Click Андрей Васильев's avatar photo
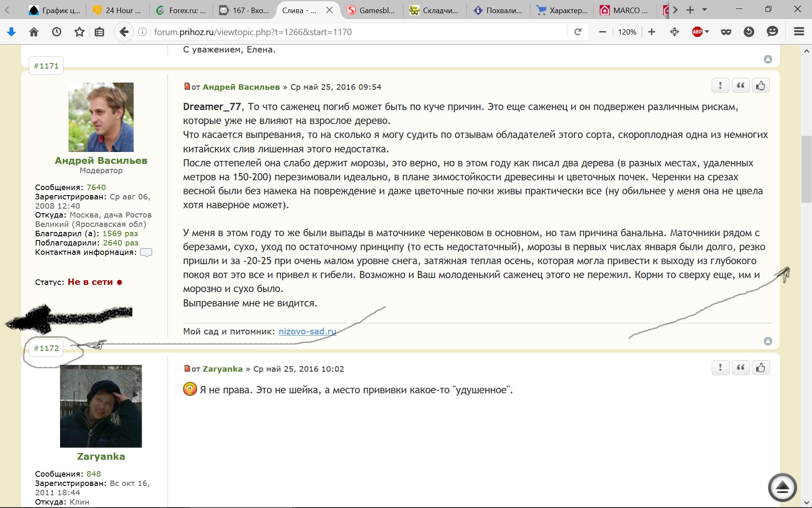This screenshot has width=812, height=508. (x=101, y=117)
